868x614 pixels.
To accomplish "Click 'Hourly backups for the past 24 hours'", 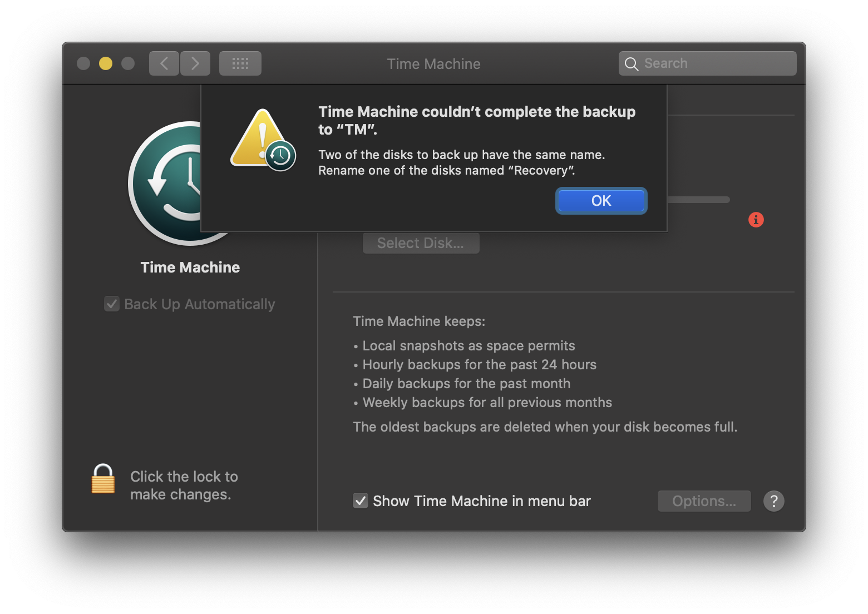I will (479, 364).
